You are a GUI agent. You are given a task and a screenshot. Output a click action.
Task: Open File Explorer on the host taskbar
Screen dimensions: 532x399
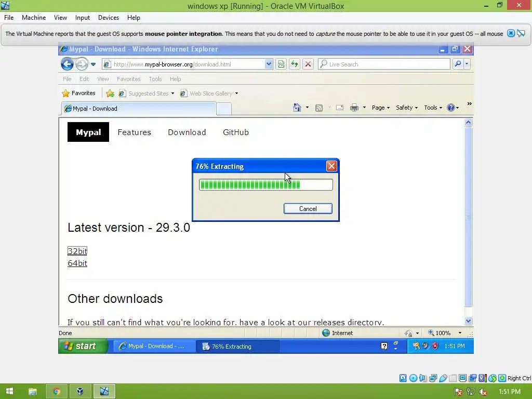pyautogui.click(x=33, y=391)
